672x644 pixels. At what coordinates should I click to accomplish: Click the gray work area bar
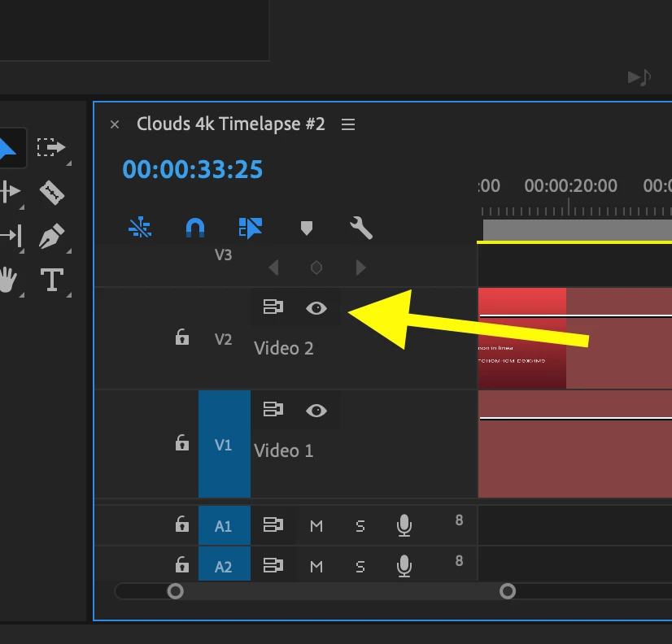point(578,230)
